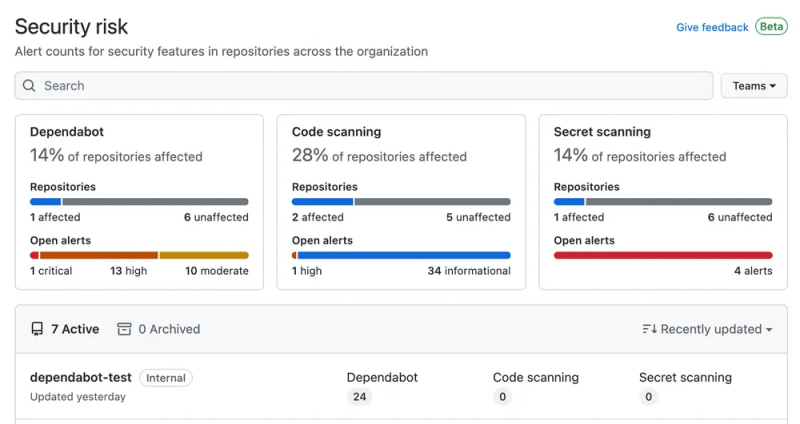800x424 pixels.
Task: Open the dependabot-test repository link
Action: pos(81,377)
